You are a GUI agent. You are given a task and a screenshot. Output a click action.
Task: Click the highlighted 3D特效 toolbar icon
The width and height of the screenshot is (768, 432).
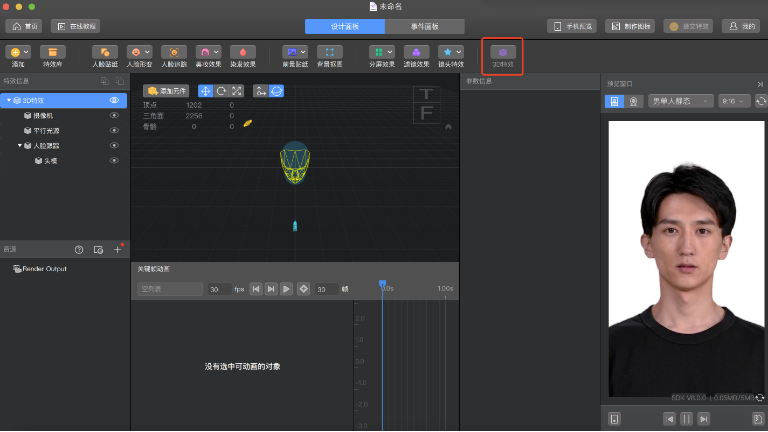point(502,52)
